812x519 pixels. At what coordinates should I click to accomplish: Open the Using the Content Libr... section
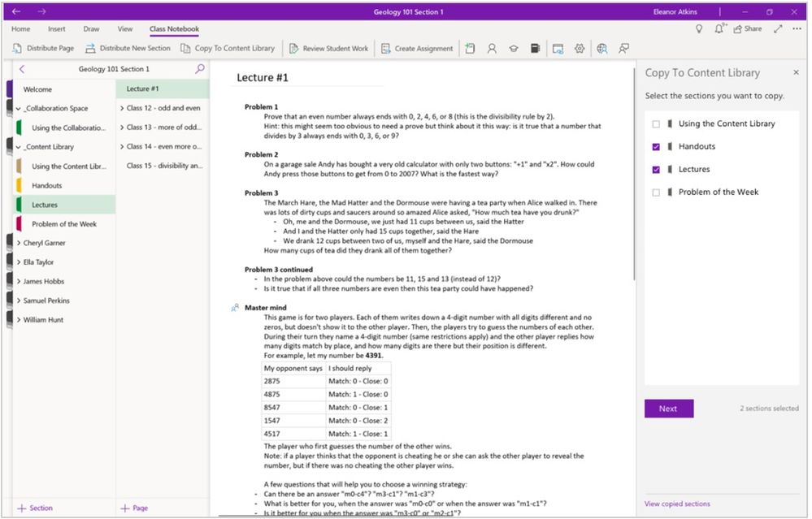(64, 167)
